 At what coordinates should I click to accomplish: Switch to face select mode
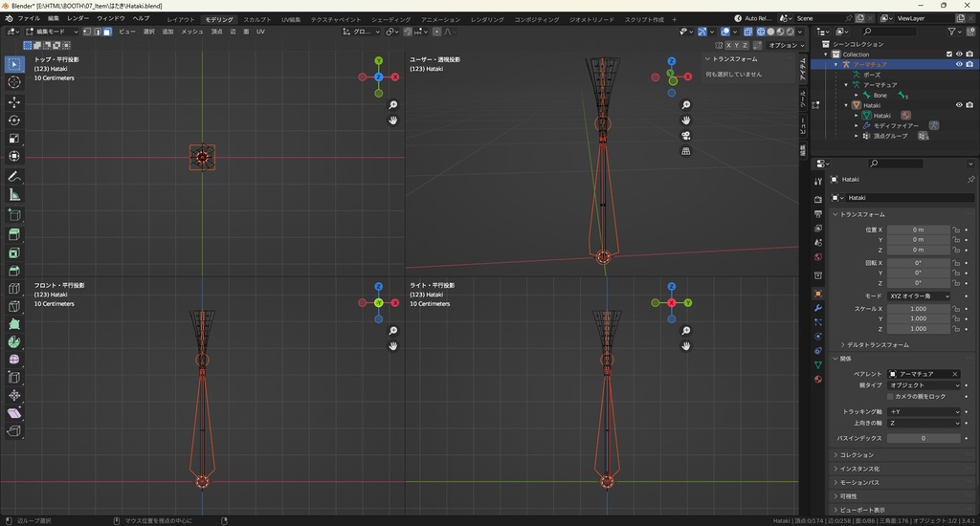pos(107,32)
